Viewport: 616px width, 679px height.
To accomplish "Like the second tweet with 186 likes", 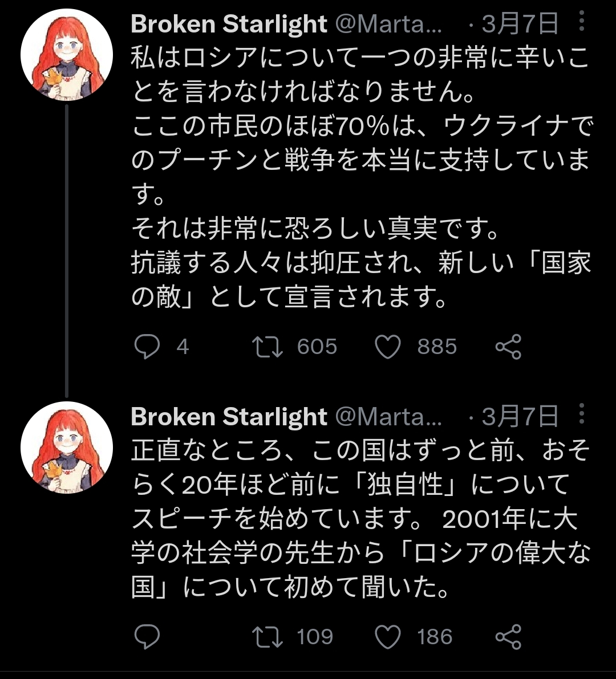I will tap(388, 637).
